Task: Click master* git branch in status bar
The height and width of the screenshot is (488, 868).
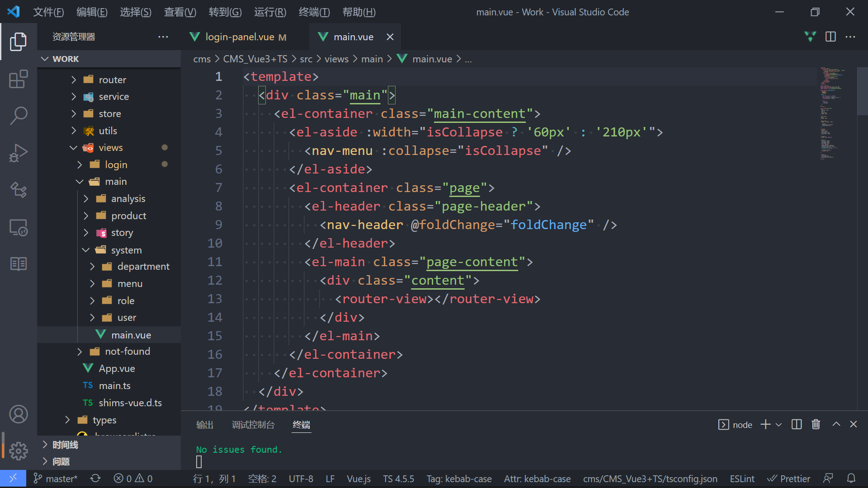Action: [56, 479]
